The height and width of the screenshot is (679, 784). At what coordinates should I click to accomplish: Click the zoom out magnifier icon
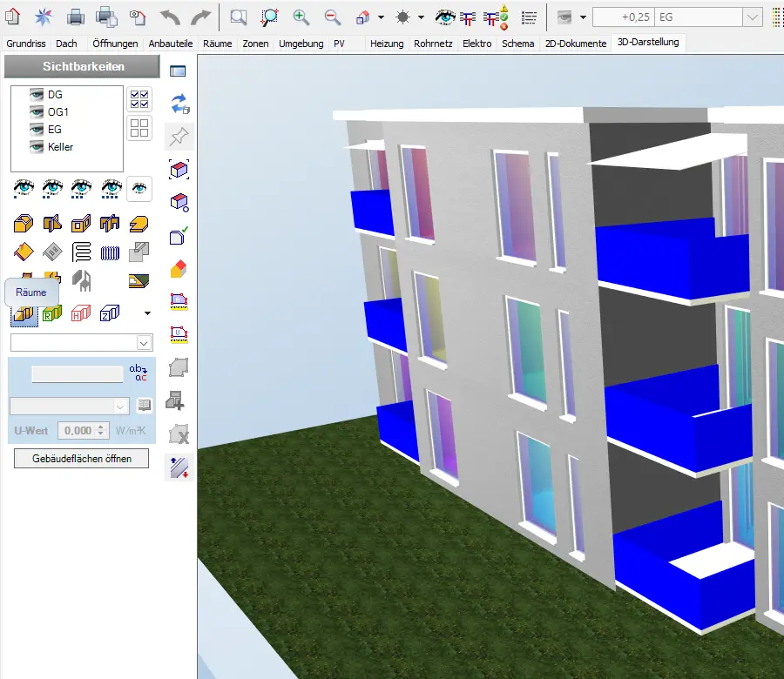[x=332, y=16]
